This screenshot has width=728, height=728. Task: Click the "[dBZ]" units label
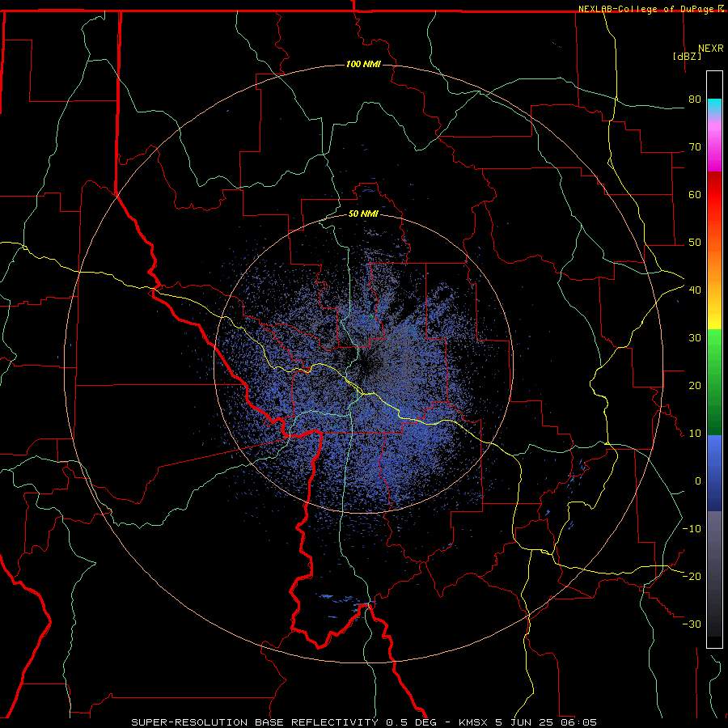click(x=687, y=56)
